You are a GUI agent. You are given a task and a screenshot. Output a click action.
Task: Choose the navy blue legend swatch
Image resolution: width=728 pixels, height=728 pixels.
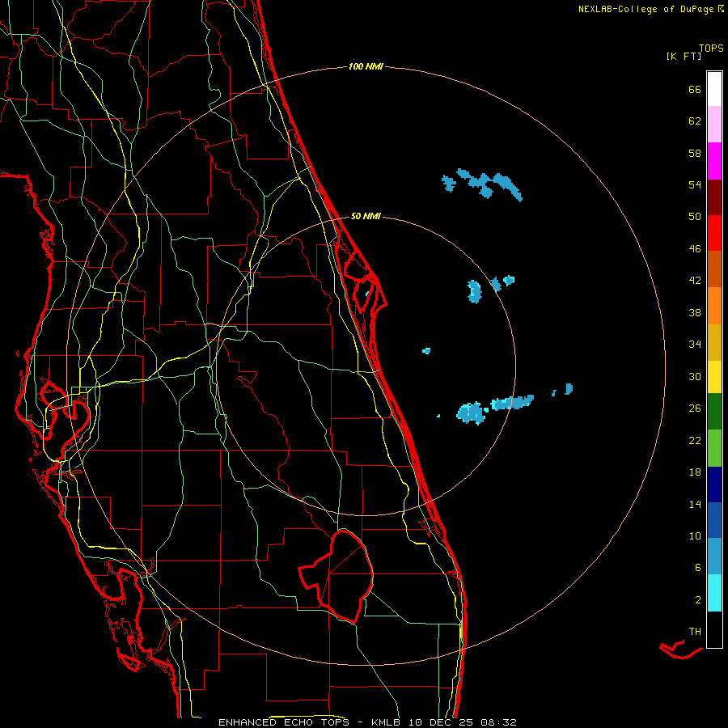point(714,485)
